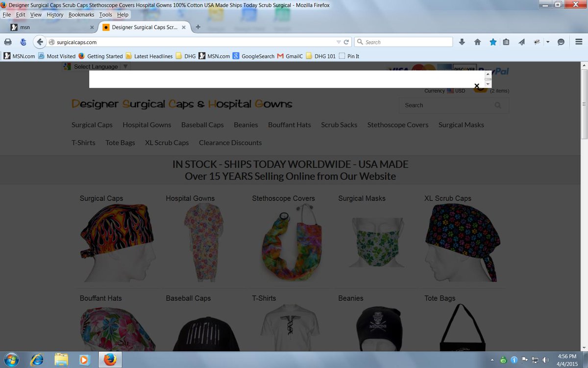Open the Currency USD selector

[445, 91]
